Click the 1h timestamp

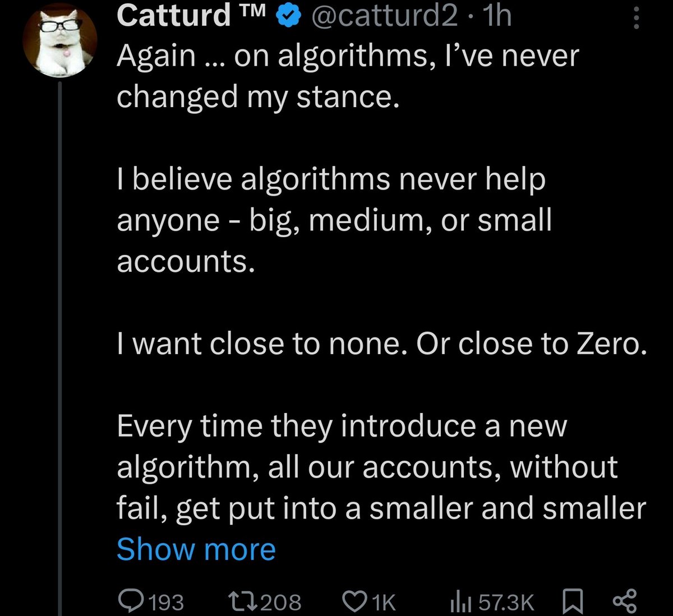point(497,17)
